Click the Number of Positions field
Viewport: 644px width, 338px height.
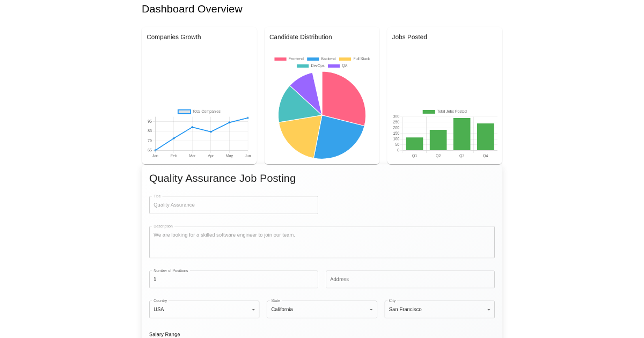coord(233,280)
